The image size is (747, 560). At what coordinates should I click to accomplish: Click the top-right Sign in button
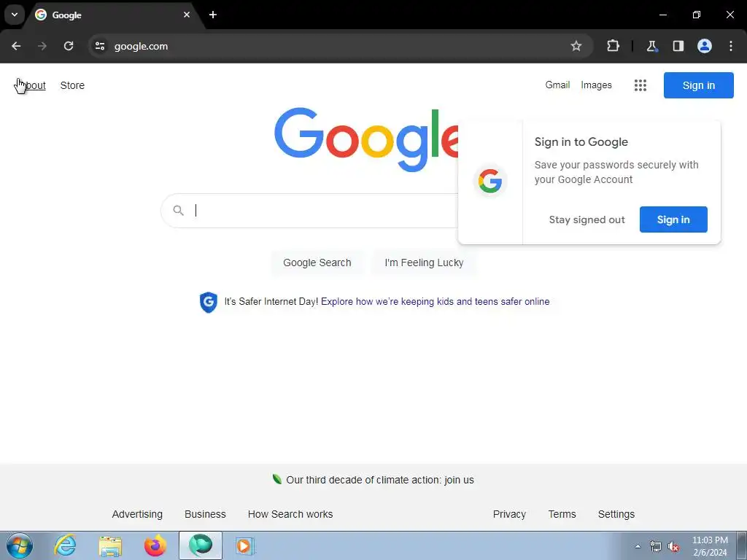[x=698, y=85]
